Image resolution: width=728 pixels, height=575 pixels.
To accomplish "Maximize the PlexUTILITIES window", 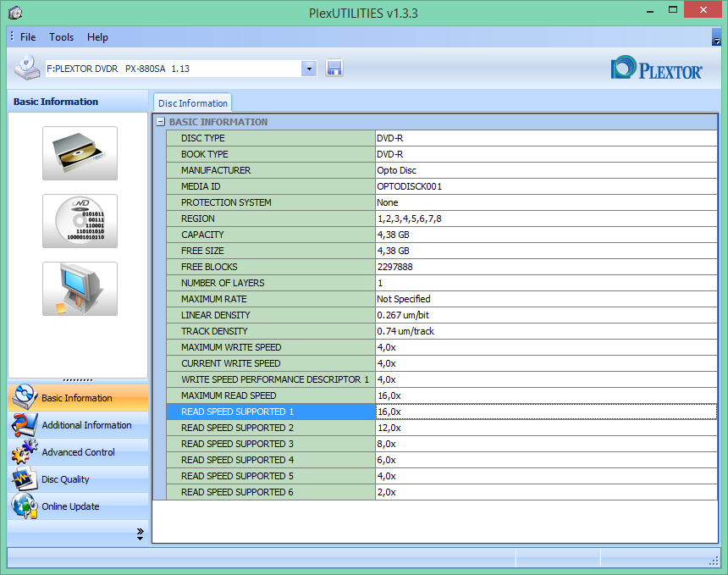I will tap(673, 10).
